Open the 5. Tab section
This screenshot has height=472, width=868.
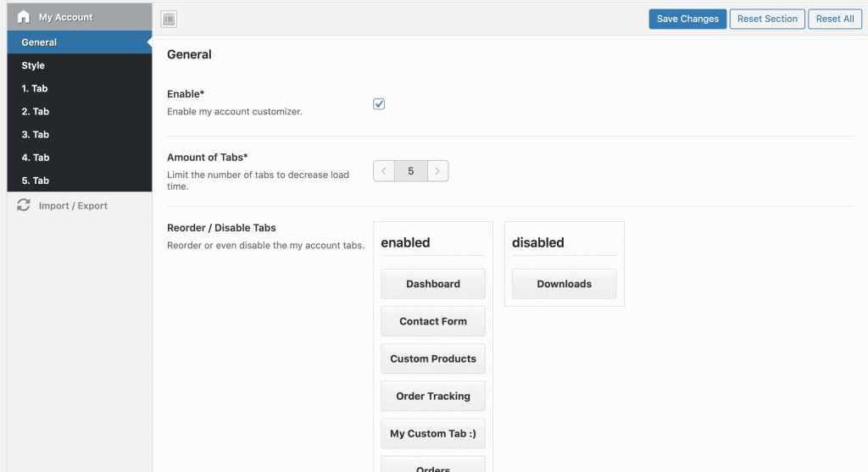[x=79, y=180]
